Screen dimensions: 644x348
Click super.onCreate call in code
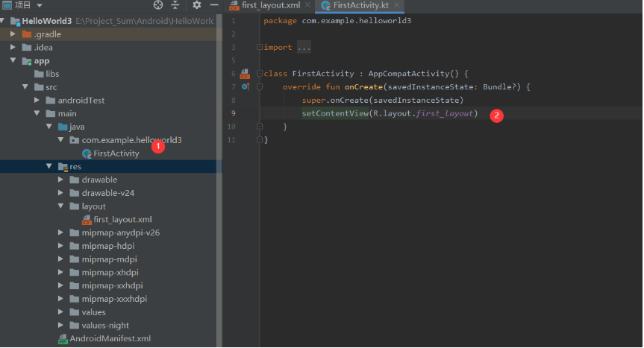(335, 100)
